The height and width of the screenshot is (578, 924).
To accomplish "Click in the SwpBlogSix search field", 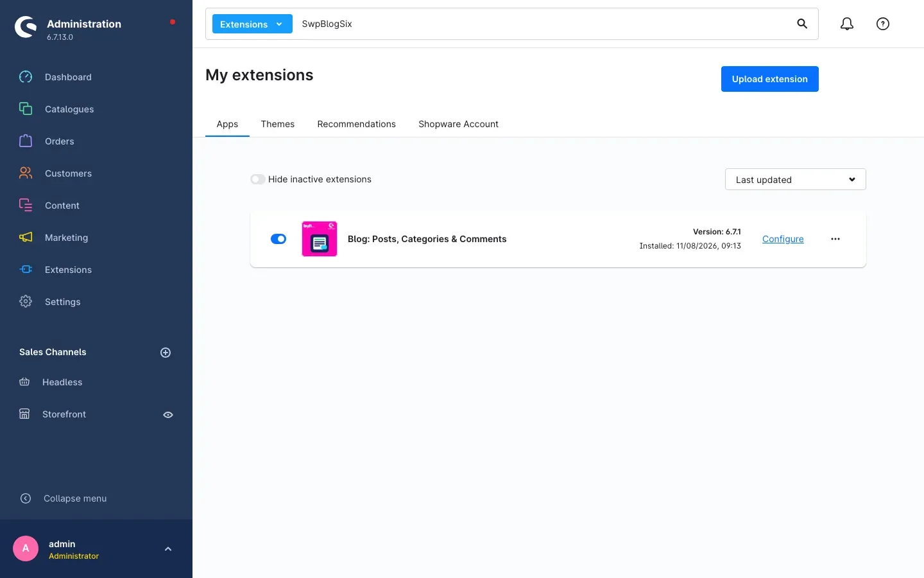I will (542, 24).
